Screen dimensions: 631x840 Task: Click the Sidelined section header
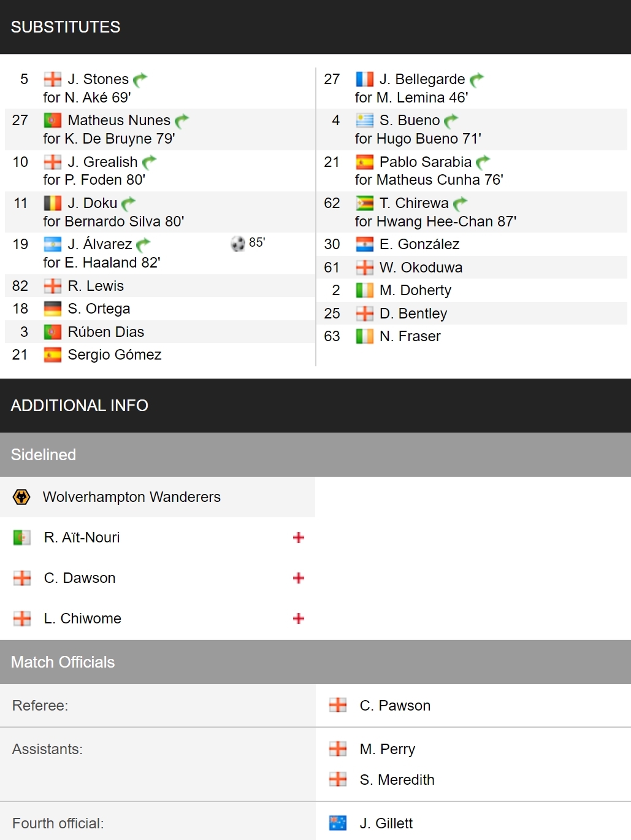point(315,455)
